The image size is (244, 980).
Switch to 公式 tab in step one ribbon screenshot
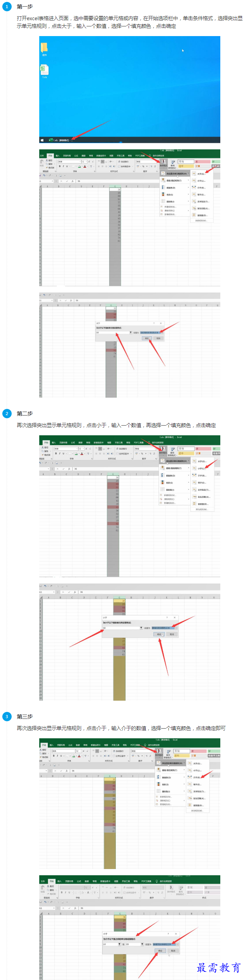tap(76, 156)
